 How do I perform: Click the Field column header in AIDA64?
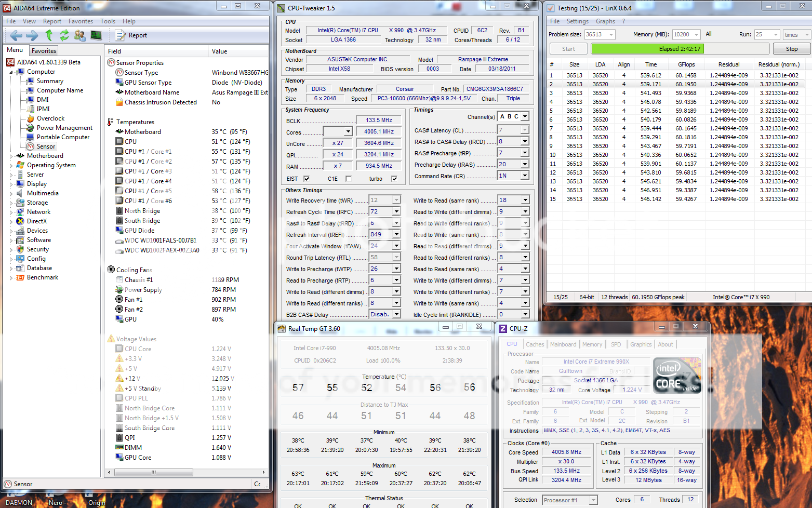[157, 51]
